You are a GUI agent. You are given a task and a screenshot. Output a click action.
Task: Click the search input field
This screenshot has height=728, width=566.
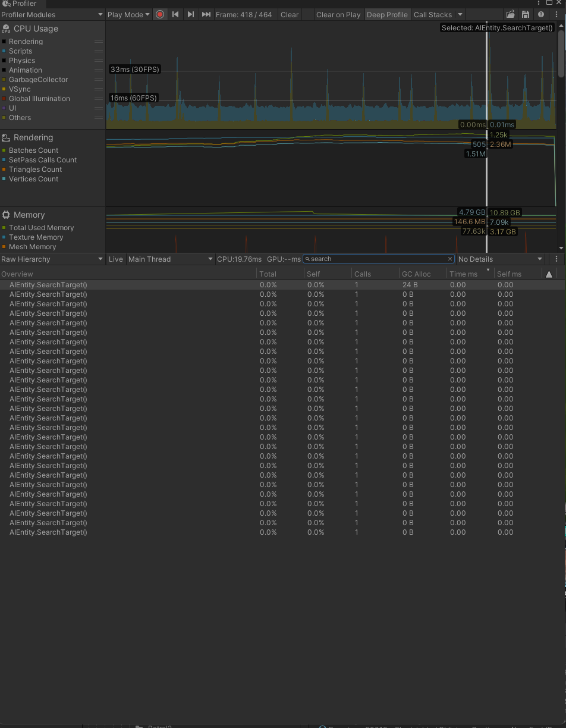tap(378, 259)
